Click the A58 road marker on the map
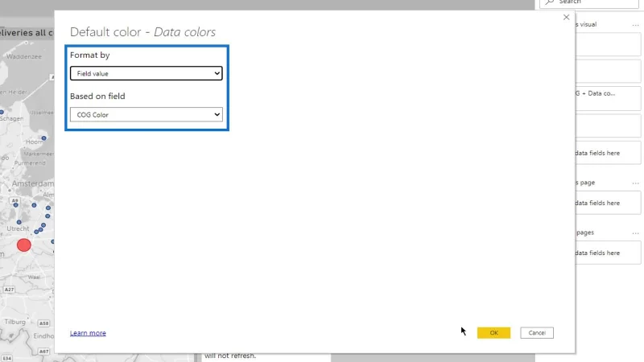Image resolution: width=644 pixels, height=362 pixels. (44, 323)
